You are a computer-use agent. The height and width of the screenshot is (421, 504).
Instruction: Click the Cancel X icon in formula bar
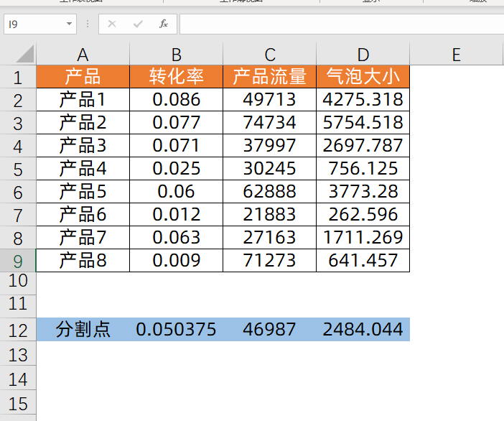point(112,24)
